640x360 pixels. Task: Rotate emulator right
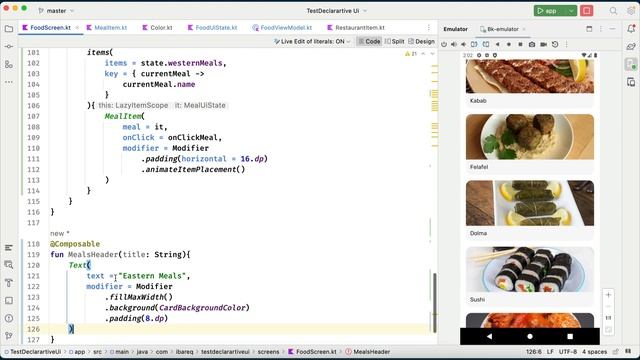pos(486,44)
